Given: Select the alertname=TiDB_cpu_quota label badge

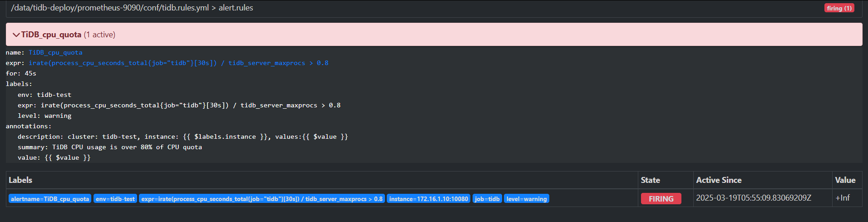Looking at the screenshot, I should (50, 199).
